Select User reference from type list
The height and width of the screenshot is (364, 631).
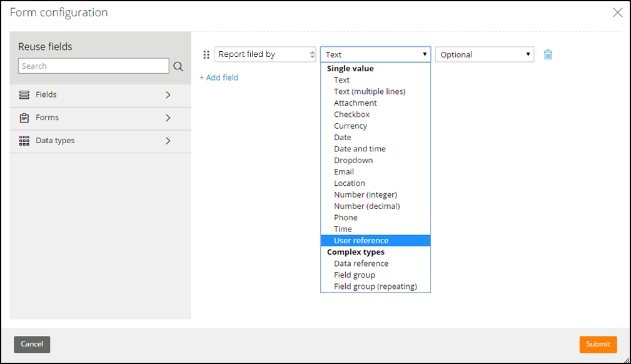[375, 240]
